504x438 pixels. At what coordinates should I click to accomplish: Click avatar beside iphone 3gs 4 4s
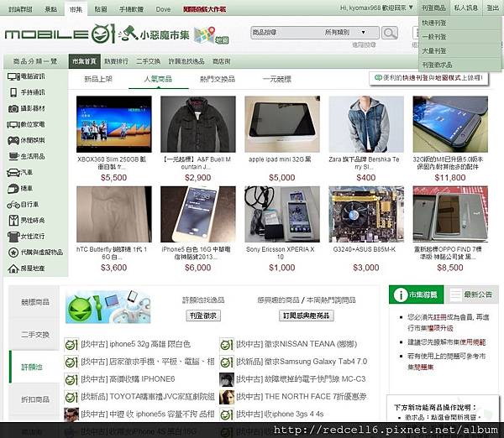226,415
